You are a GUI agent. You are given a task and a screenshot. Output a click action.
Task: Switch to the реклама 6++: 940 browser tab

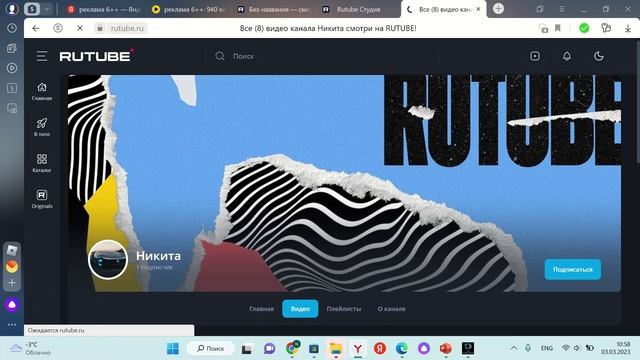coord(189,9)
